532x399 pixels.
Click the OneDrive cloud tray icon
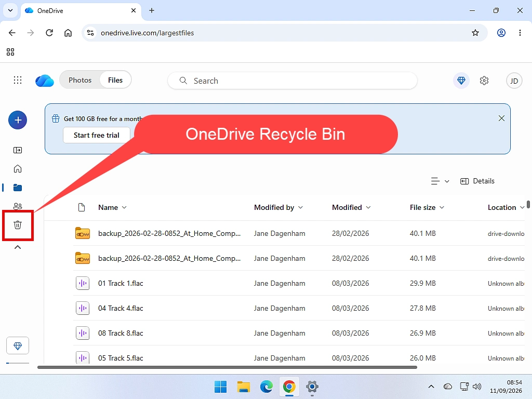448,387
